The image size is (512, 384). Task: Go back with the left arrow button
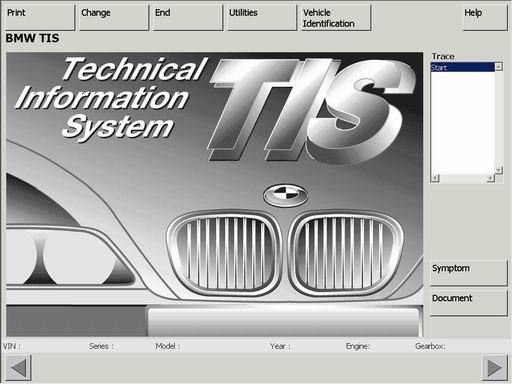(x=18, y=368)
